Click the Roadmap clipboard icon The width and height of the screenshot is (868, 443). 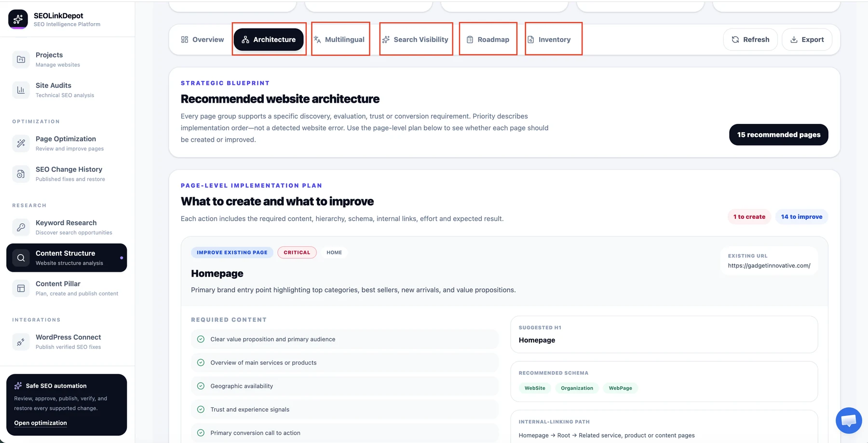point(470,40)
